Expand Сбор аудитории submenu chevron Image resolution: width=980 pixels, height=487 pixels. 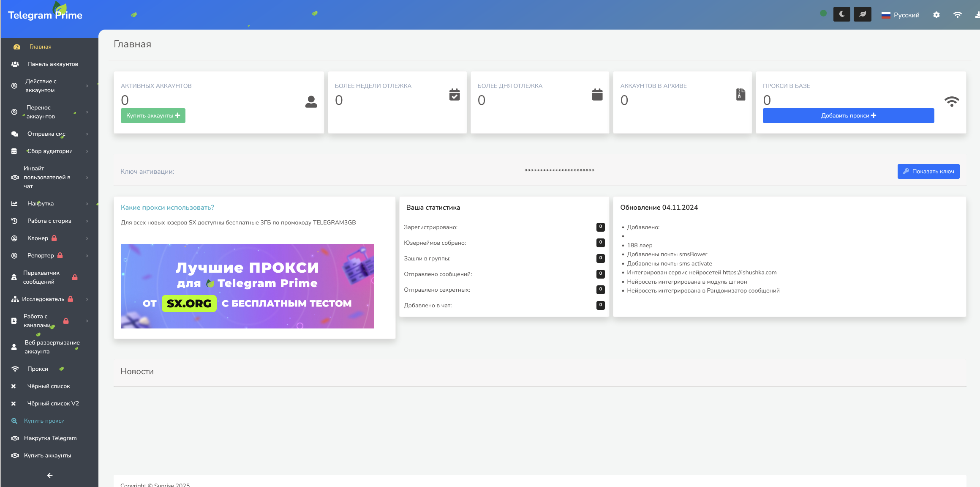coord(87,151)
